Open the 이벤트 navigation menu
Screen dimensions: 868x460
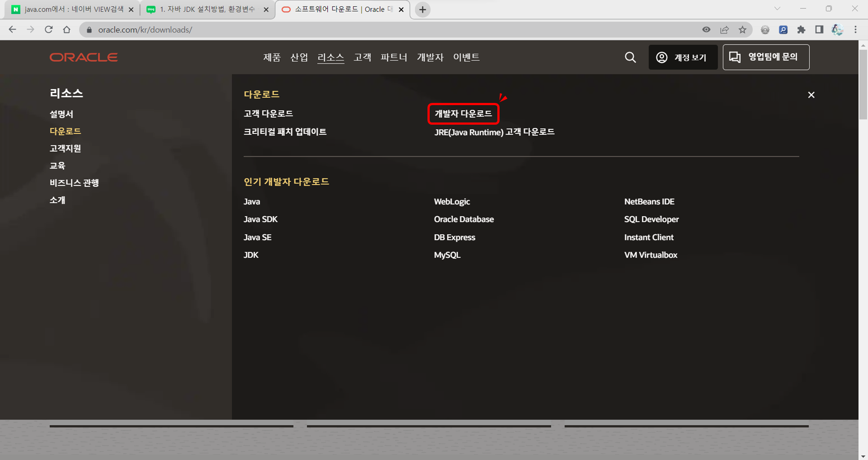pyautogui.click(x=466, y=57)
